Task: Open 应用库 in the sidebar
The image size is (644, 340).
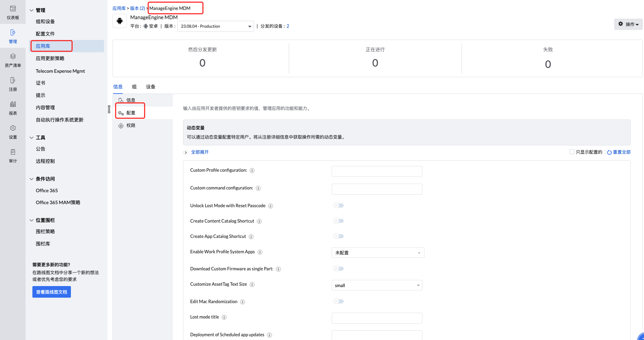Action: pyautogui.click(x=67, y=46)
